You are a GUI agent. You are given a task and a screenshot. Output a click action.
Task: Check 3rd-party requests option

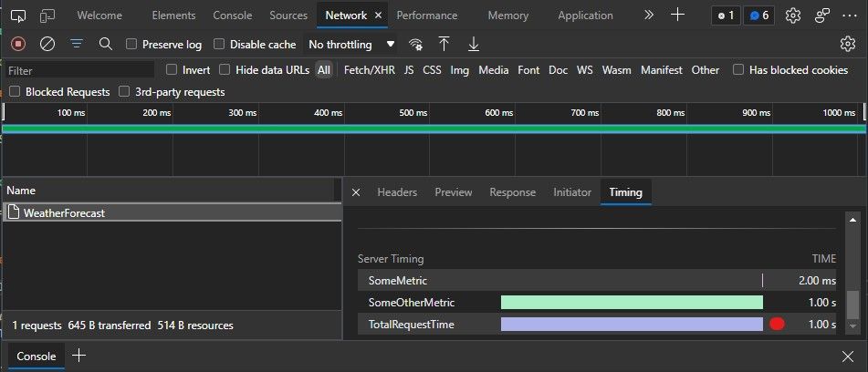tap(124, 92)
